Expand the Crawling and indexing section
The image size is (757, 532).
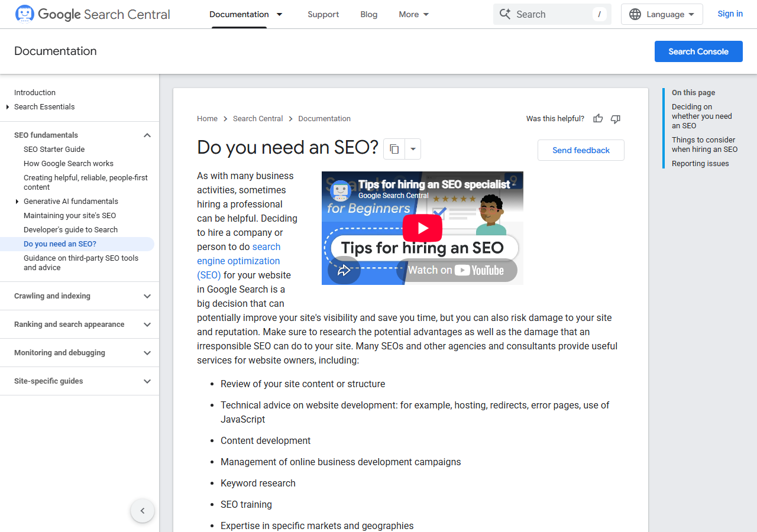147,296
